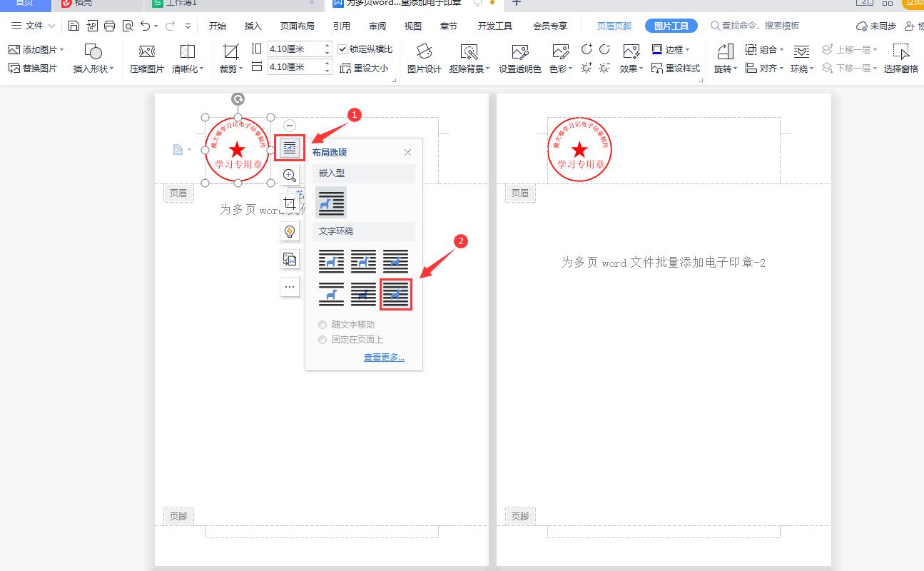Open 对齐 (Align) dropdown

[x=764, y=68]
